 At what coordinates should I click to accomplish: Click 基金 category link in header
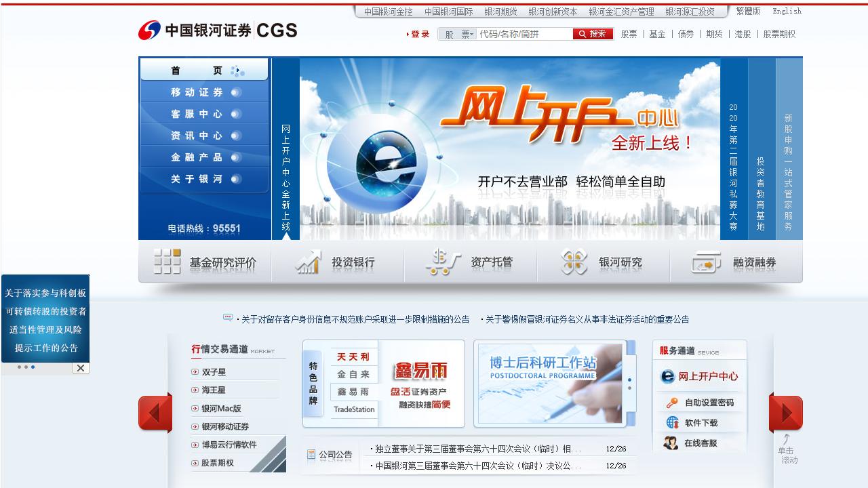[657, 34]
